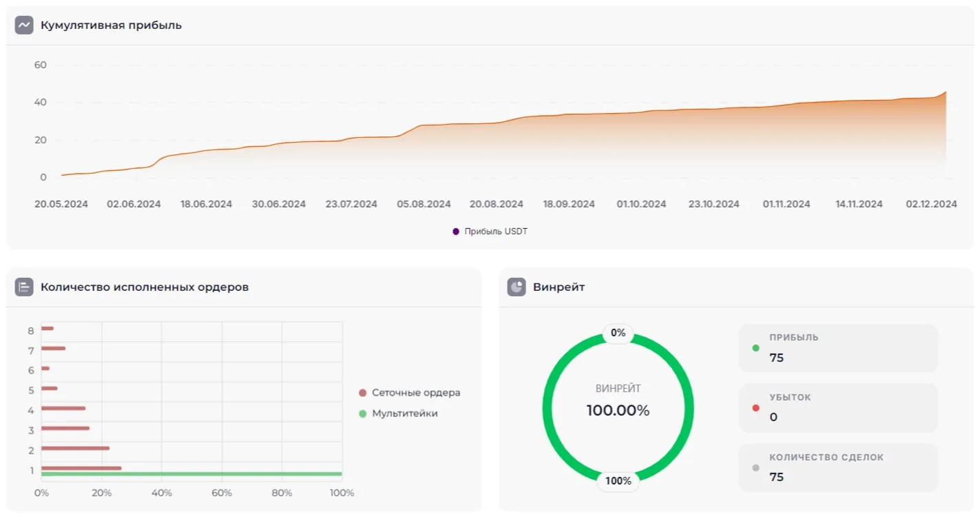980x519 pixels.
Task: Click the 02.12.2024 date on the x-axis
Action: pyautogui.click(x=931, y=204)
